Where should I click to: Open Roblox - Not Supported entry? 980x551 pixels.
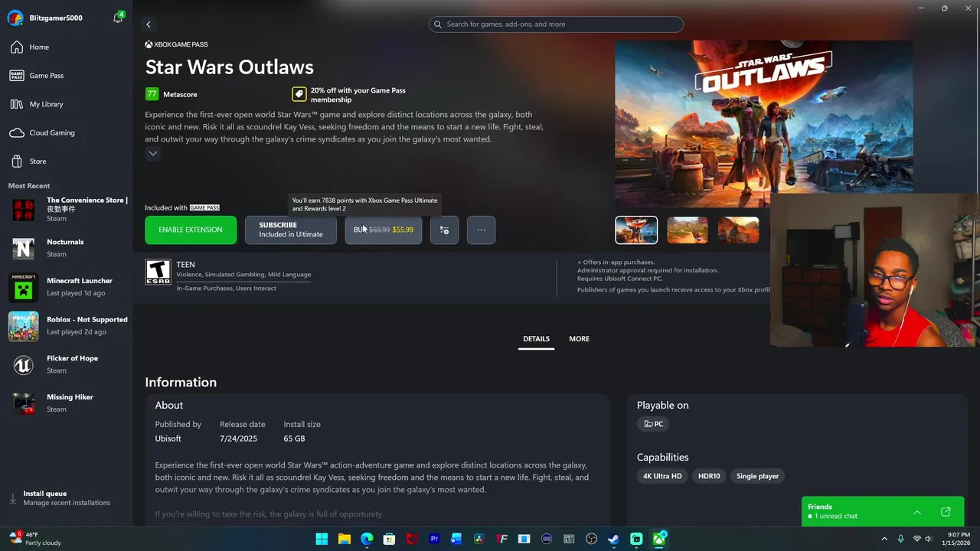[x=67, y=326]
